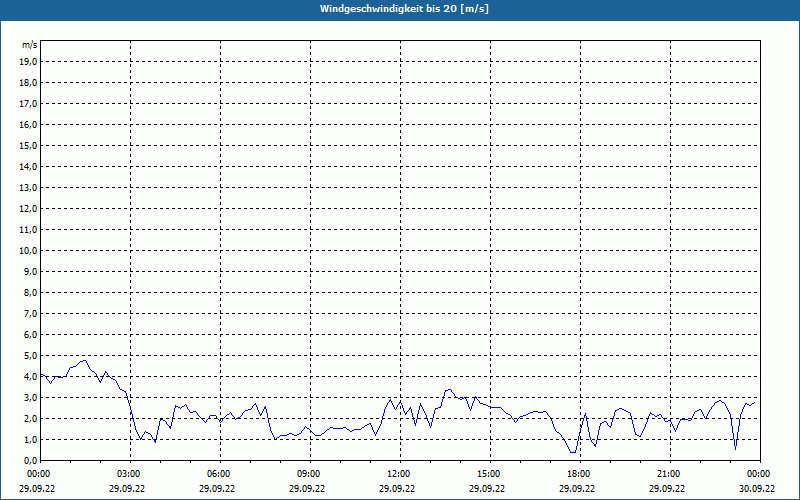Click the '7,0' y-axis value
800x500 pixels.
[x=30, y=313]
